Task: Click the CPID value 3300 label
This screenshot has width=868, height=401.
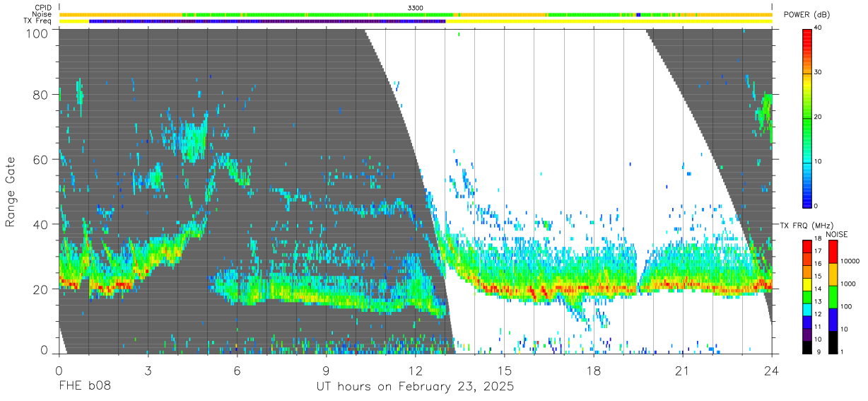Action: point(416,8)
